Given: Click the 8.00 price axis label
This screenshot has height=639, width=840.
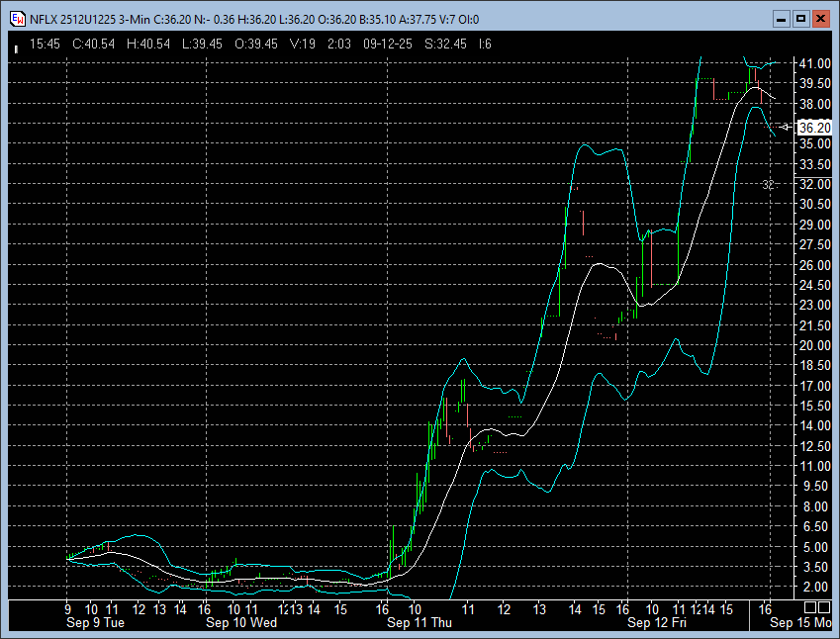Looking at the screenshot, I should [817, 506].
